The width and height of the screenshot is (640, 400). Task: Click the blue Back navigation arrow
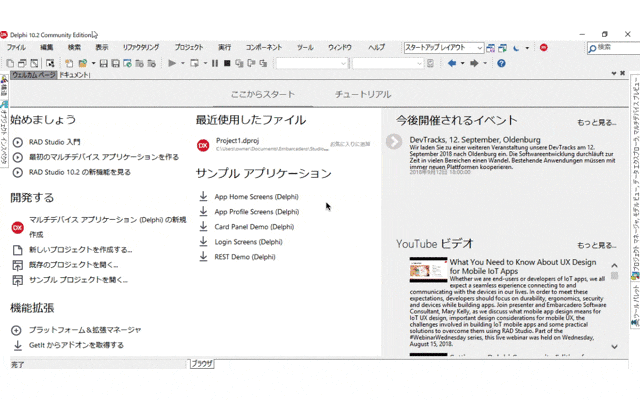[x=452, y=63]
